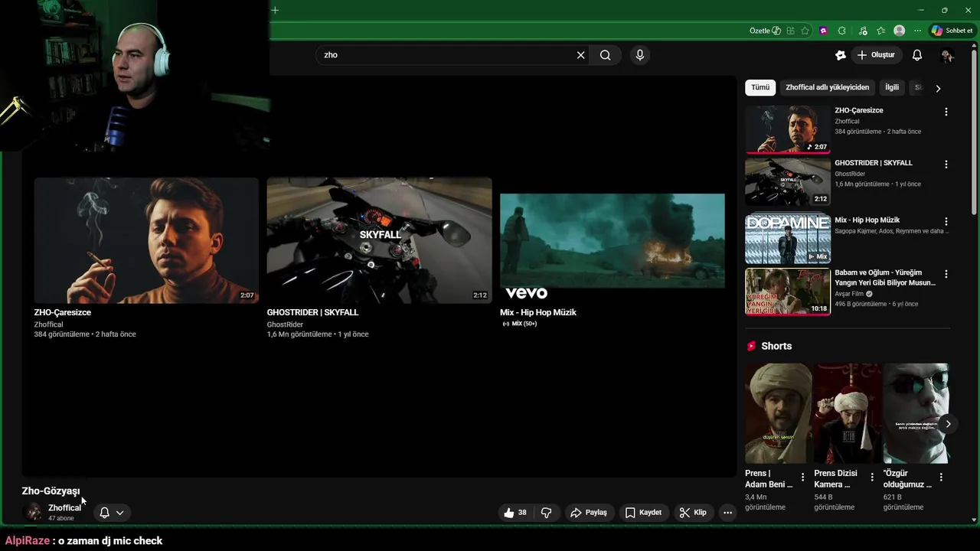Open YouTube notifications bell

pos(917,55)
